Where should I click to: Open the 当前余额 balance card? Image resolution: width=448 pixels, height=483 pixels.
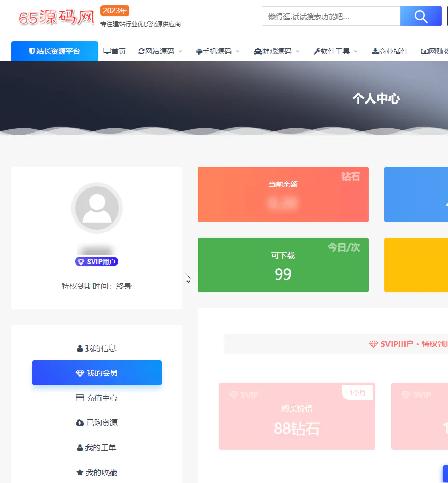tap(283, 194)
